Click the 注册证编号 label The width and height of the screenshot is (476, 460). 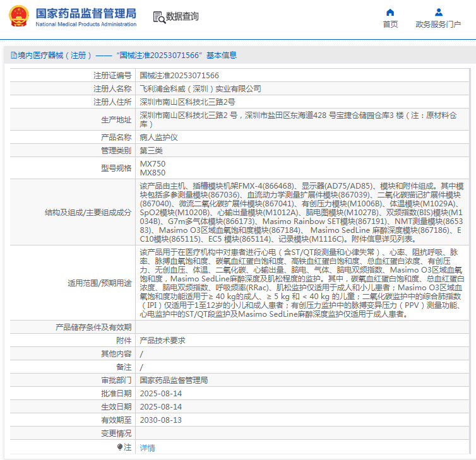click(x=112, y=76)
